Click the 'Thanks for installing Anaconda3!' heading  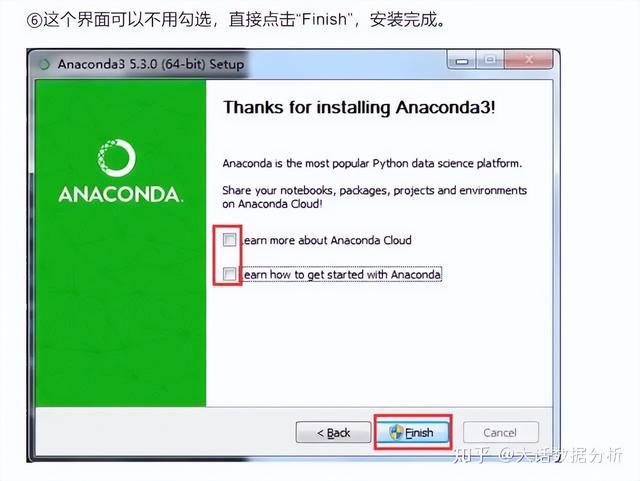click(359, 108)
